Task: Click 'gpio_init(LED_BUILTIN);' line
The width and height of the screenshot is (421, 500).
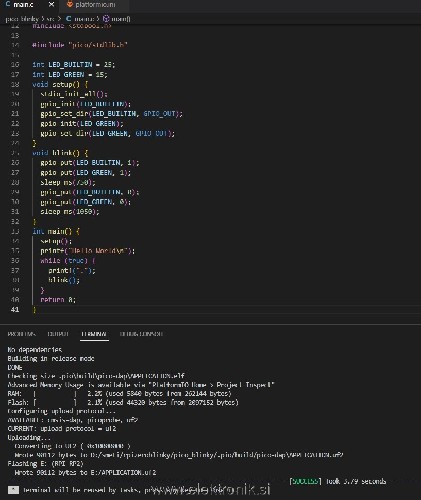Action: 86,104
